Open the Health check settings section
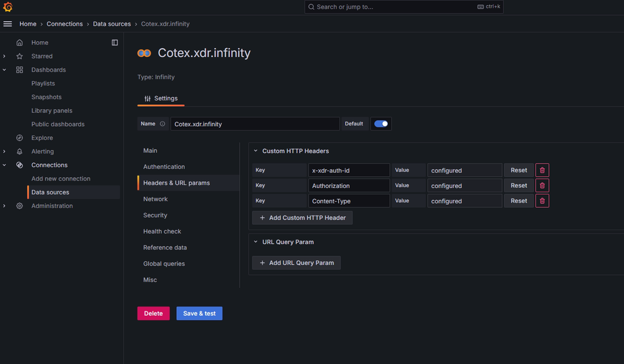 [x=162, y=231]
